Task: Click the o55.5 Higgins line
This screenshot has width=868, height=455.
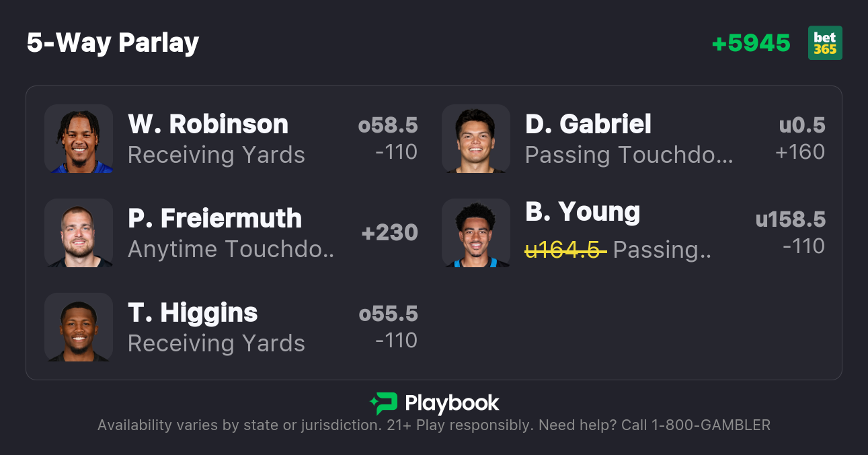Action: point(388,314)
